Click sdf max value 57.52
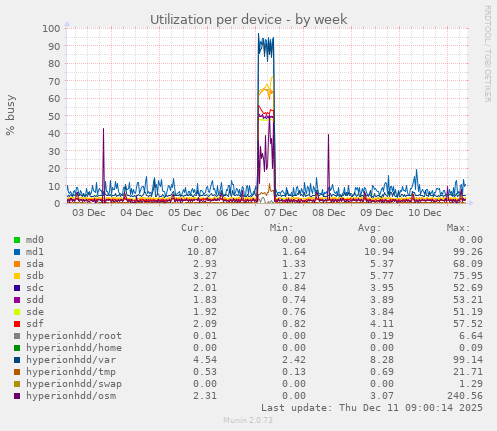 click(468, 324)
